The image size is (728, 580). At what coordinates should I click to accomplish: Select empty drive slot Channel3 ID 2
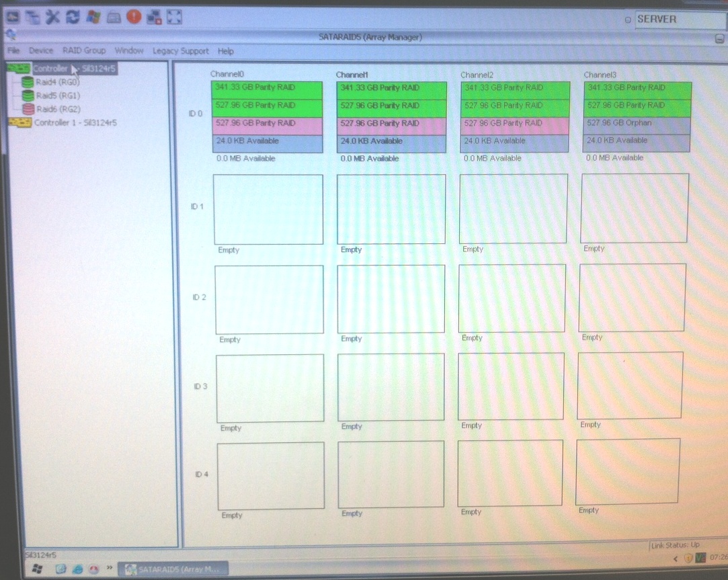tap(632, 298)
